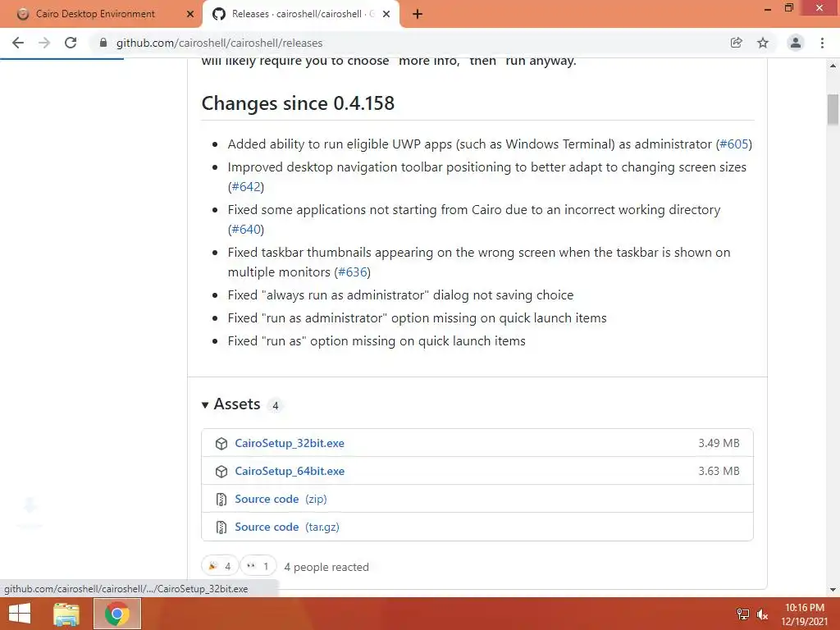Click '4 people reacted' text

click(x=326, y=567)
